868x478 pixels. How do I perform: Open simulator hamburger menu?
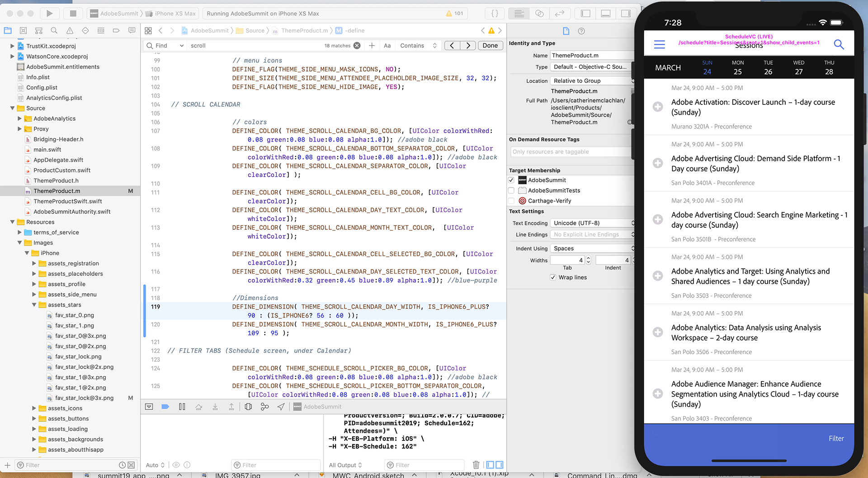pyautogui.click(x=659, y=44)
